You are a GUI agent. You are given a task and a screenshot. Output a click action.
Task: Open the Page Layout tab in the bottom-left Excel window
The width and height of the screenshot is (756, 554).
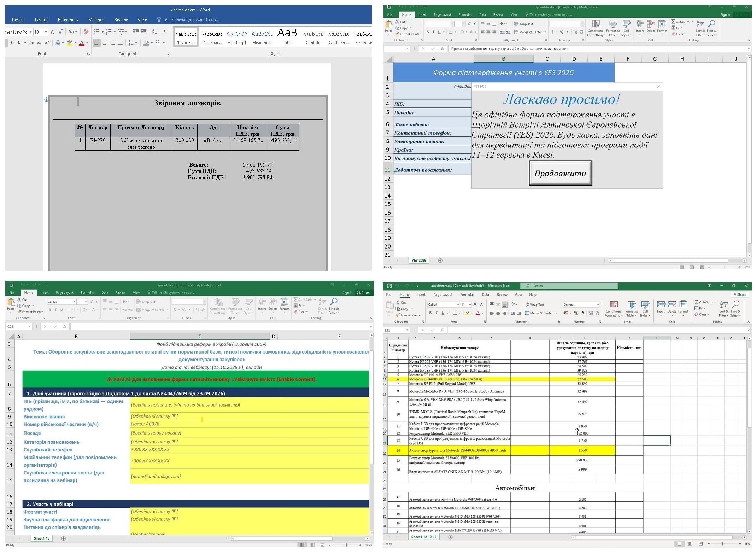point(65,292)
